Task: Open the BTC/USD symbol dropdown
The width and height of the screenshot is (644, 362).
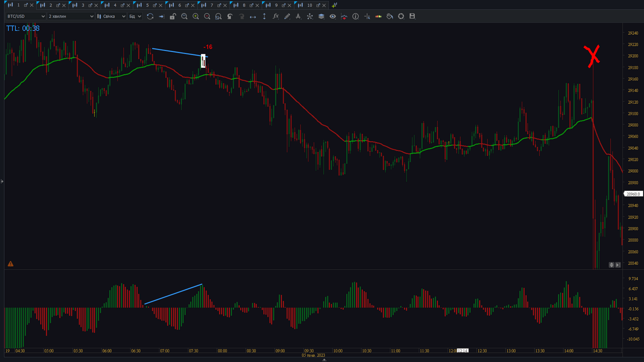Action: click(26, 16)
